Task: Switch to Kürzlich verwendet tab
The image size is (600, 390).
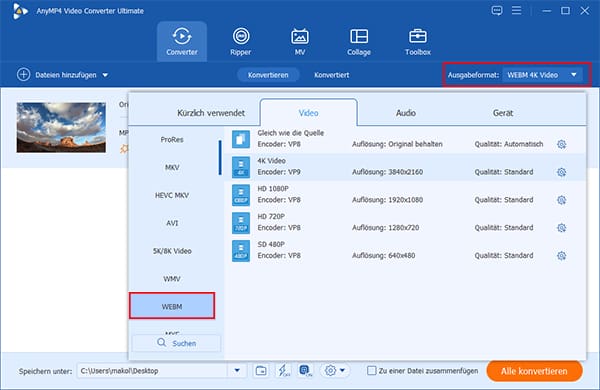Action: click(211, 113)
